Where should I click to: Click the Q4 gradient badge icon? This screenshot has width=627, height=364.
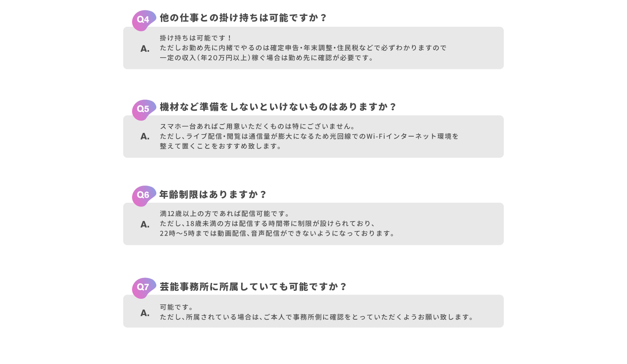click(x=144, y=20)
